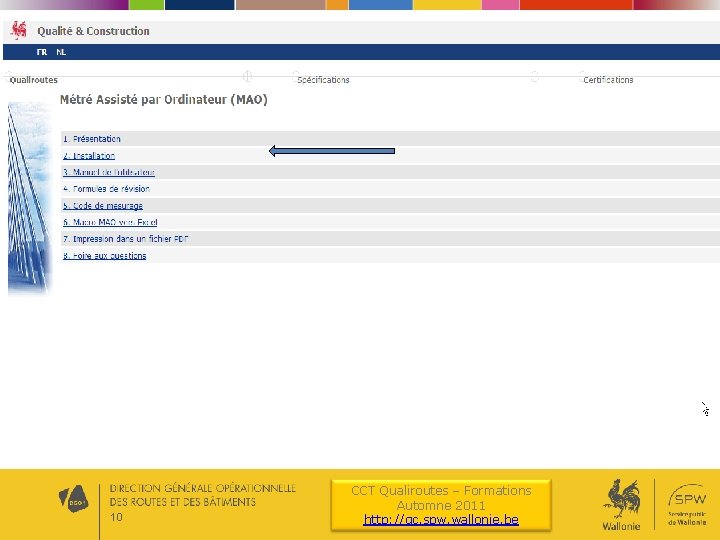720x540 pixels.
Task: Open the 5. Code de mesurage link
Action: [103, 206]
